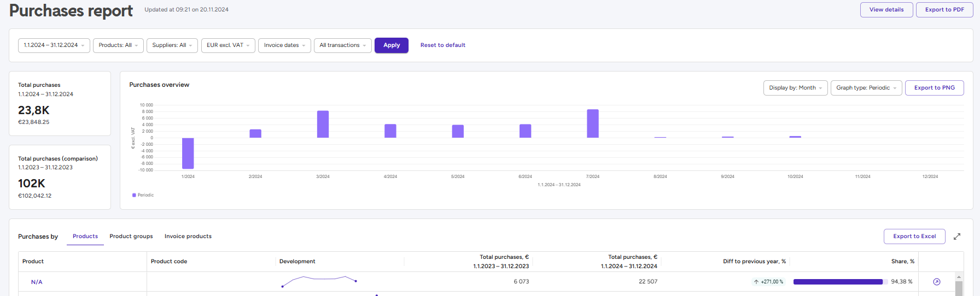Expand the Products: All filter
This screenshot has width=980, height=296.
click(x=118, y=45)
